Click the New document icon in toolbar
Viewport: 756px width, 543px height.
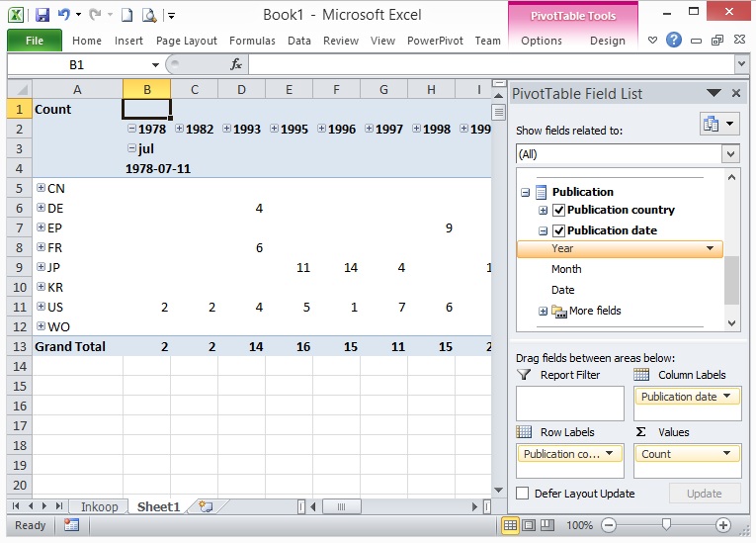pyautogui.click(x=126, y=15)
